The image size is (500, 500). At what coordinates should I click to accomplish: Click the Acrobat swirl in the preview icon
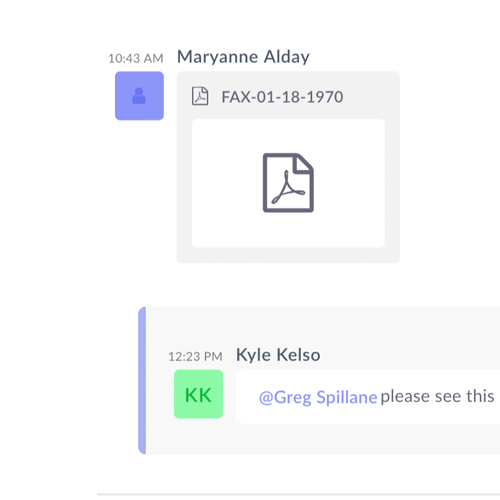pyautogui.click(x=287, y=188)
